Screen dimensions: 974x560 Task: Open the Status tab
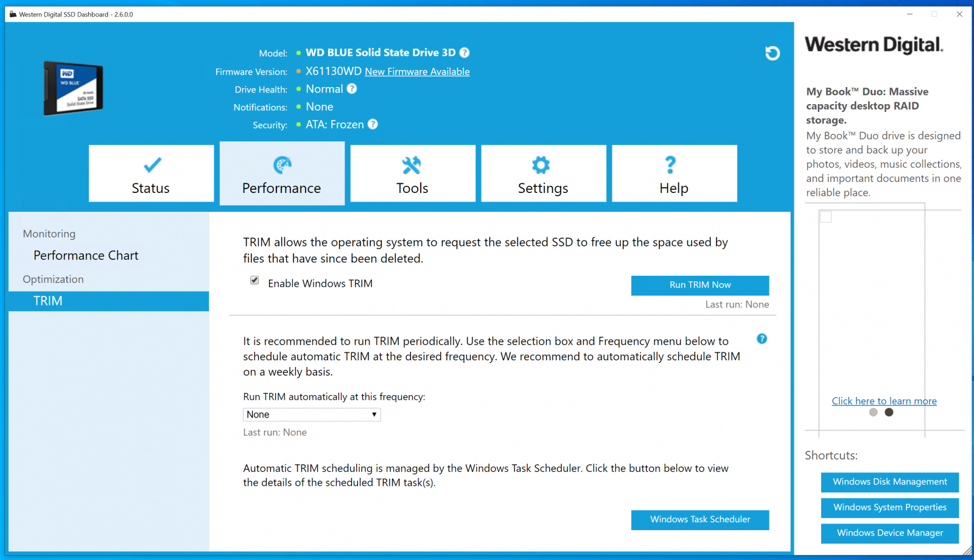coord(151,173)
